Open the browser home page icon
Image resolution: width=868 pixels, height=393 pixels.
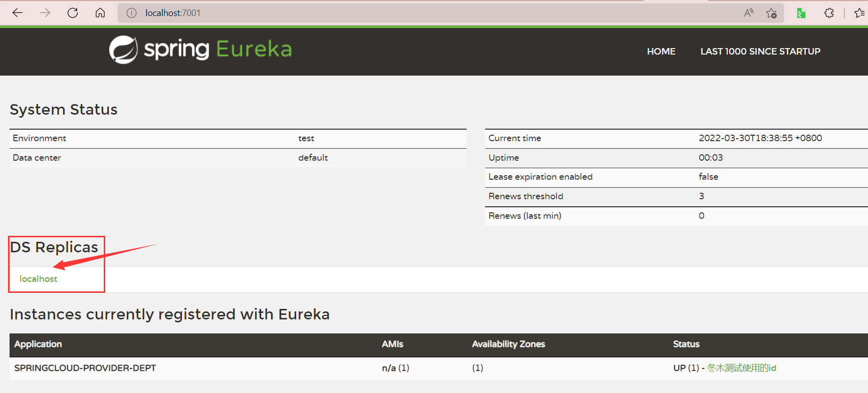[x=100, y=13]
